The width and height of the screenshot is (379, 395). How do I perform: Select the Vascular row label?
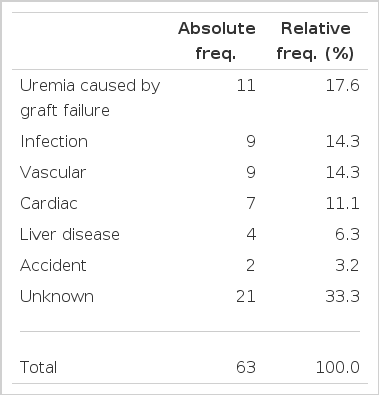[53, 172]
